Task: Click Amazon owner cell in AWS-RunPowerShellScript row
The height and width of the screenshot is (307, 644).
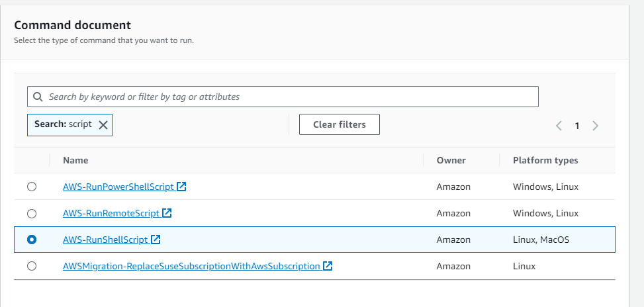Action: 453,187
